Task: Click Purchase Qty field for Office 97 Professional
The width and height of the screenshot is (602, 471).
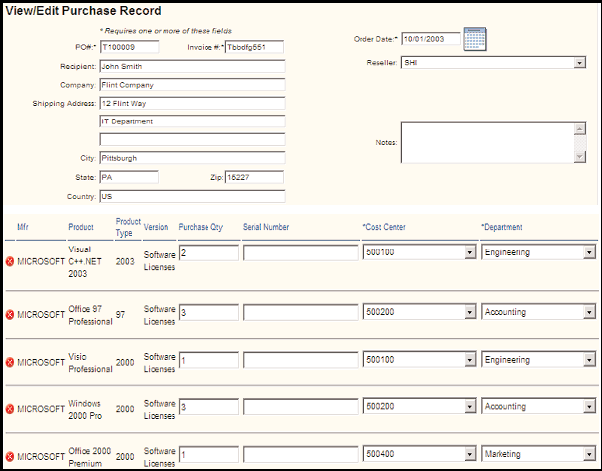Action: pos(209,312)
